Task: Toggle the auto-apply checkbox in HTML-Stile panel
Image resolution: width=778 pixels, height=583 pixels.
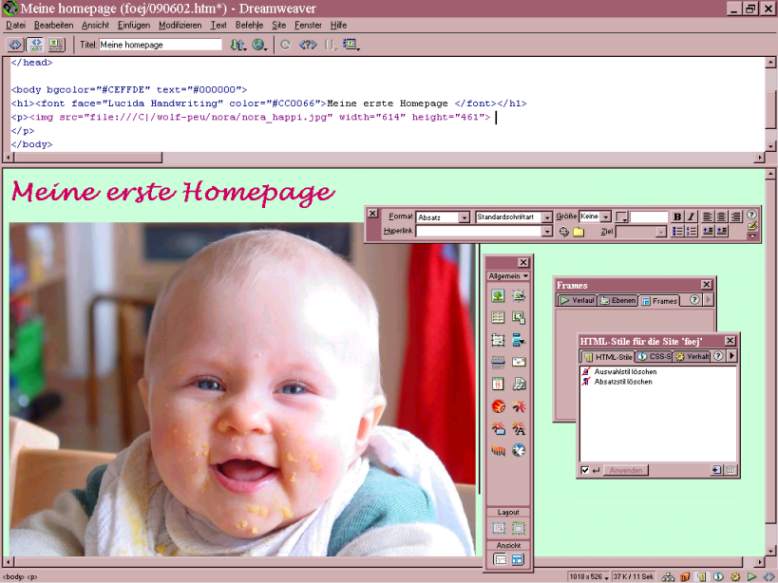Action: [x=585, y=469]
